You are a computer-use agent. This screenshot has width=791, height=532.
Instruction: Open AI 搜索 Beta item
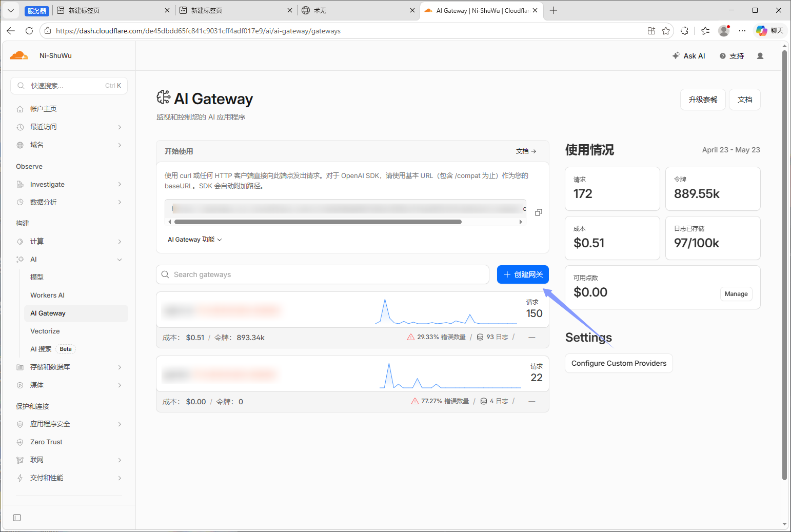[52, 349]
